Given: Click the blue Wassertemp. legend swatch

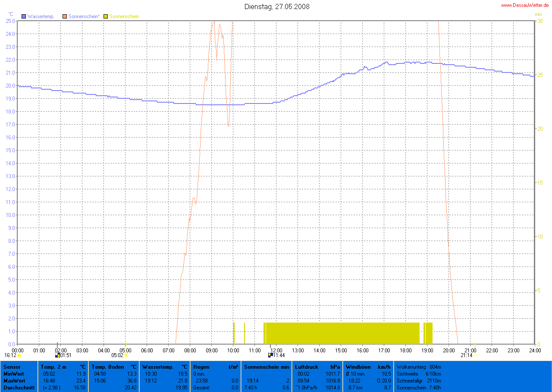Looking at the screenshot, I should pos(24,16).
